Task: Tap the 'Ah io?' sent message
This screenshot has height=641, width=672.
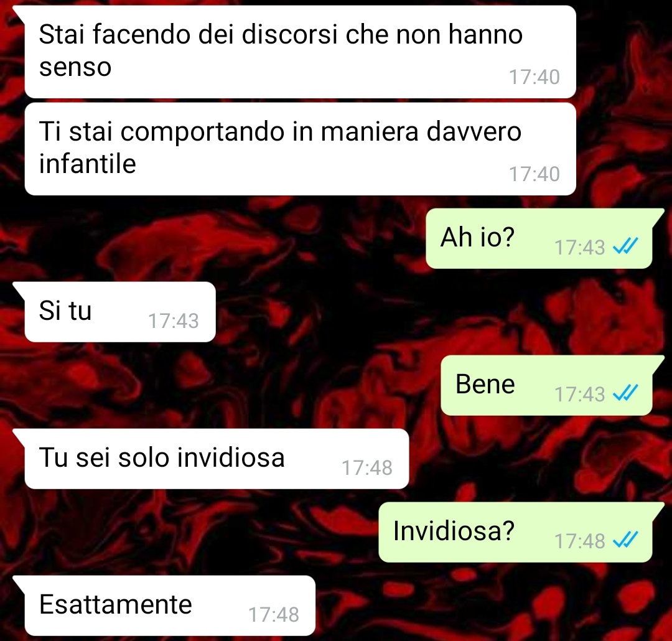Action: [x=539, y=238]
